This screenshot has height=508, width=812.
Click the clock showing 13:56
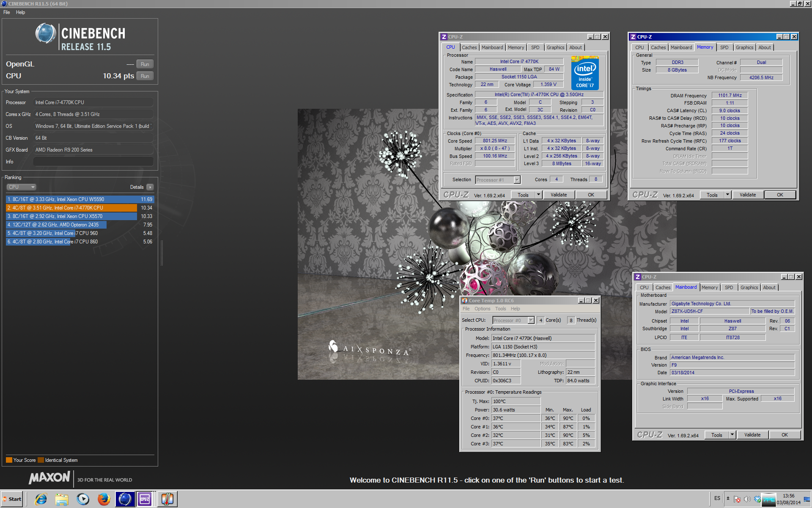point(788,496)
